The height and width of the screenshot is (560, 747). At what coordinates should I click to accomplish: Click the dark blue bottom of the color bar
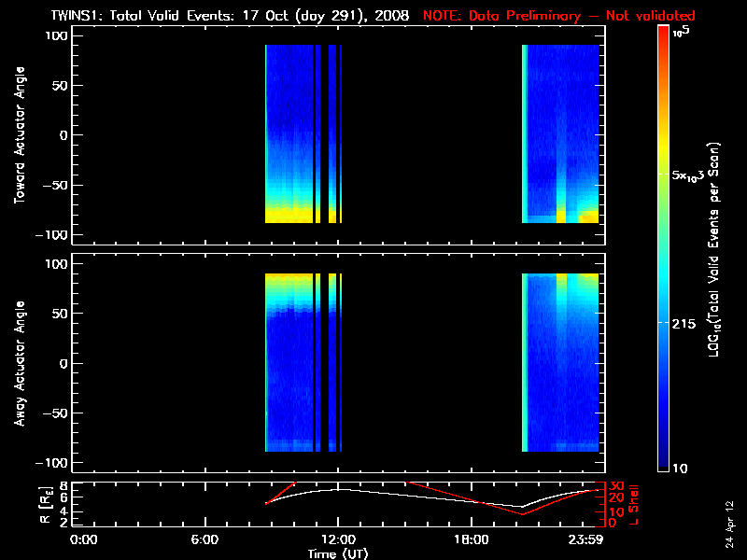[663, 462]
